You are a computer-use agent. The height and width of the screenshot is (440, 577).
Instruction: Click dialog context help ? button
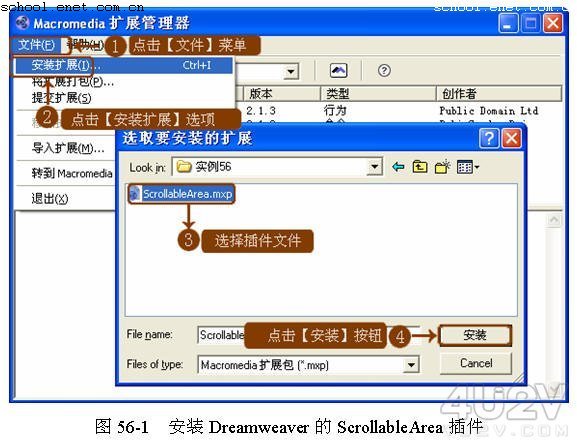coord(489,139)
